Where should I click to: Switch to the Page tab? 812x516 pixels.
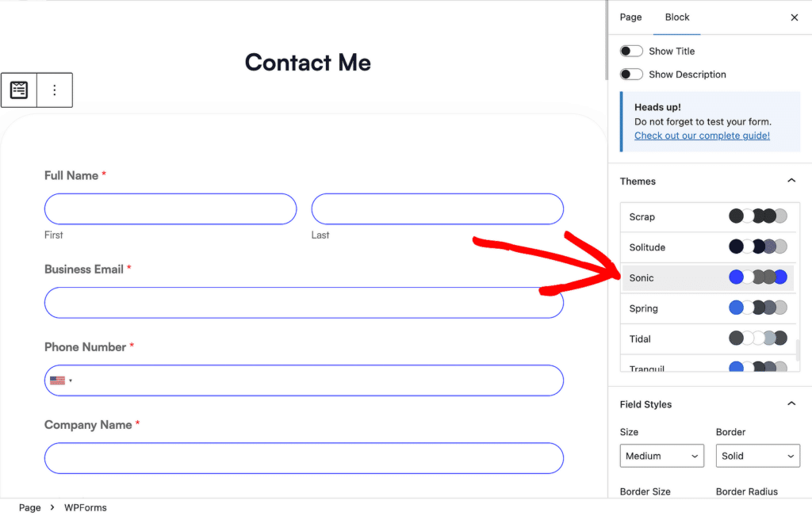tap(630, 17)
